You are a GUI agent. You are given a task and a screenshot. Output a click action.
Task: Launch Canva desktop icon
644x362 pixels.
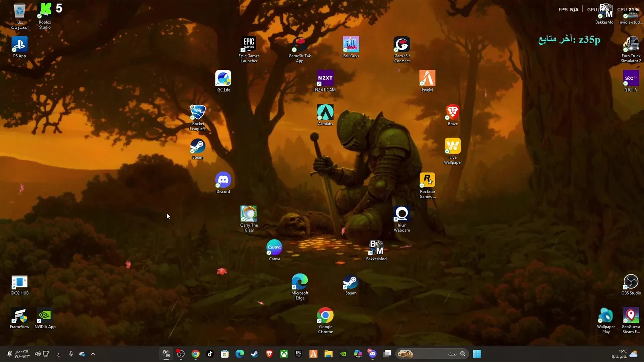tap(274, 250)
